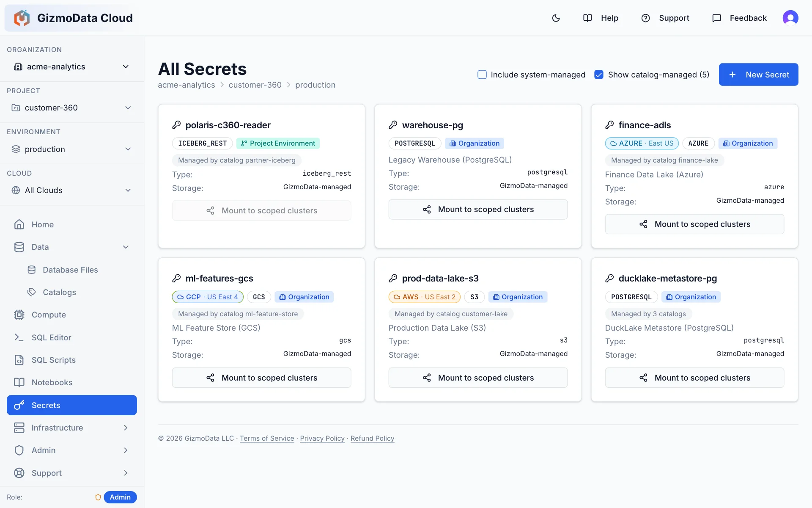Open the All Clouds dropdown
The width and height of the screenshot is (812, 508).
point(72,190)
